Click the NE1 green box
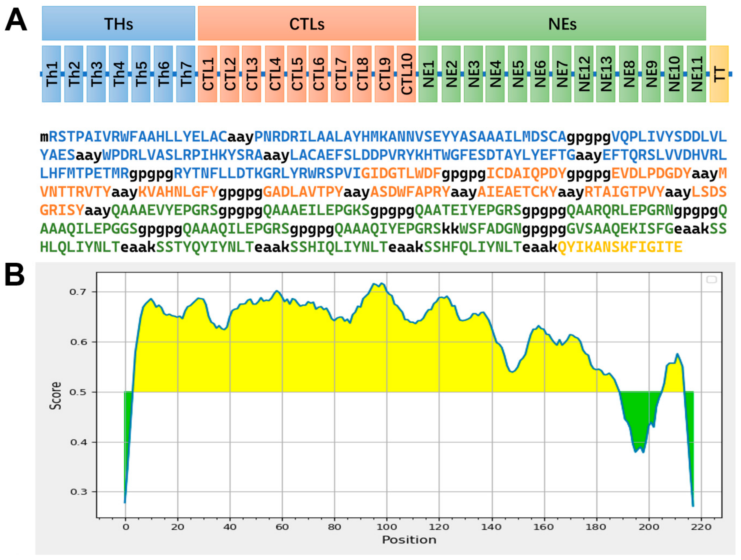 click(428, 74)
